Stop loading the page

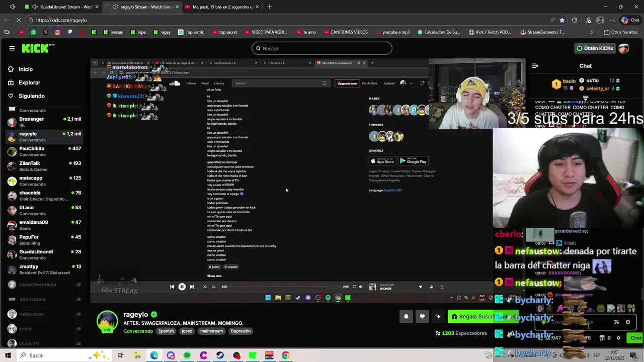(20, 20)
